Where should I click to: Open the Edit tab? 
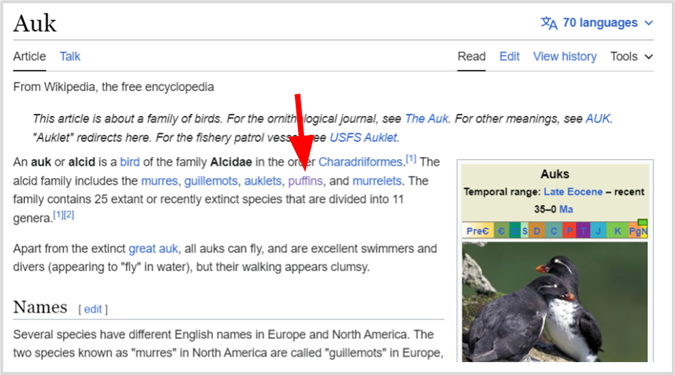pyautogui.click(x=509, y=56)
